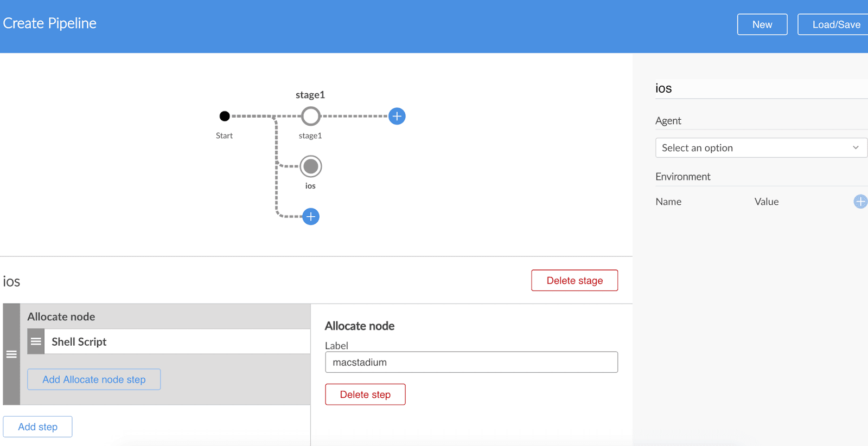Viewport: 868px width, 446px height.
Task: Click the Shell Script drag handle icon
Action: (36, 341)
